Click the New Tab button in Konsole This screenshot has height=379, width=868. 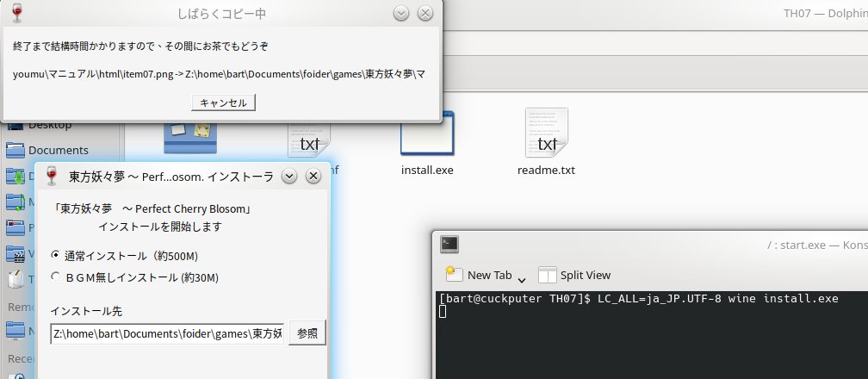coord(479,275)
